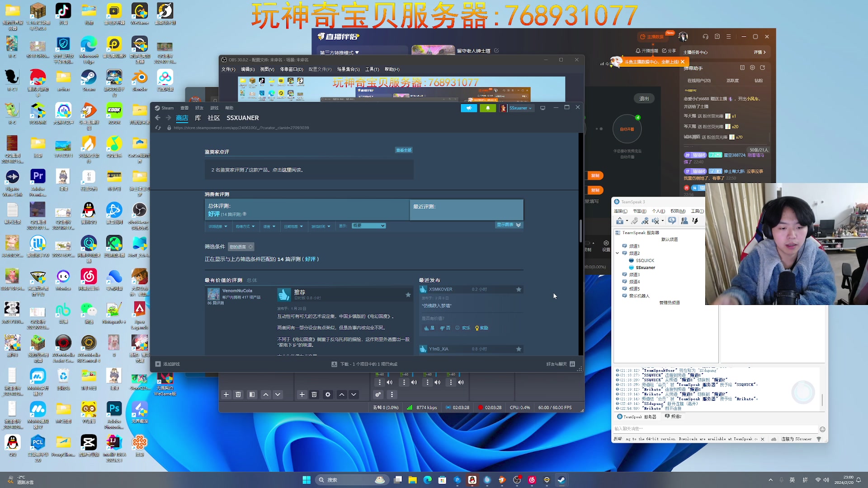Click the Steam URL address bar

[241, 128]
